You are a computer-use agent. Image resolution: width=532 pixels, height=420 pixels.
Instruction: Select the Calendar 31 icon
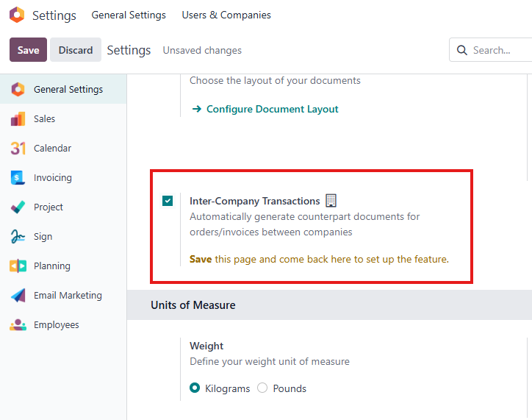pyautogui.click(x=18, y=148)
